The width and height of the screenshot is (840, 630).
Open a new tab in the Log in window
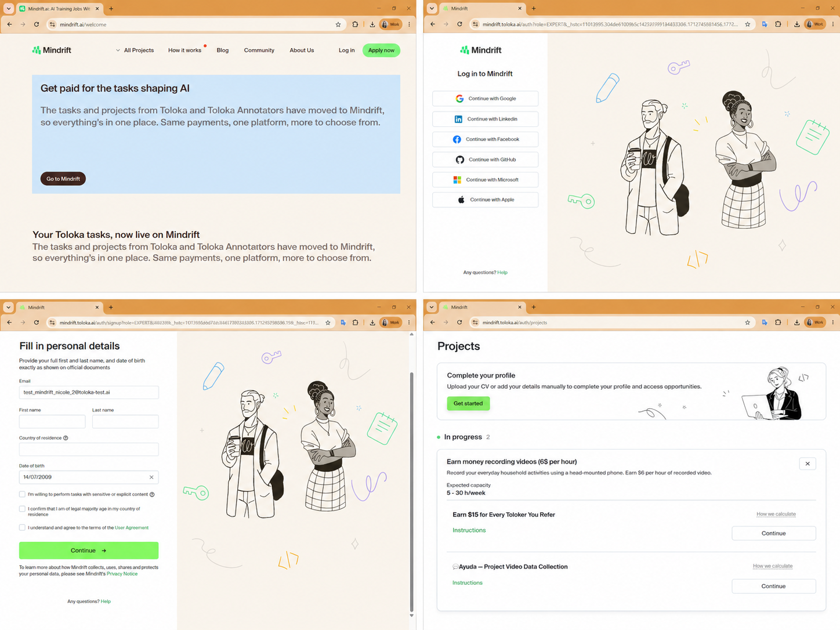click(x=534, y=9)
